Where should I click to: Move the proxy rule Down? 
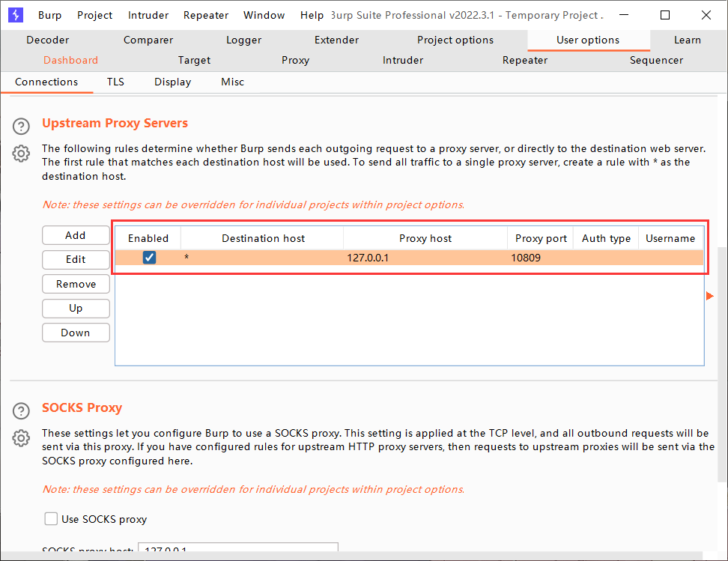tap(76, 333)
